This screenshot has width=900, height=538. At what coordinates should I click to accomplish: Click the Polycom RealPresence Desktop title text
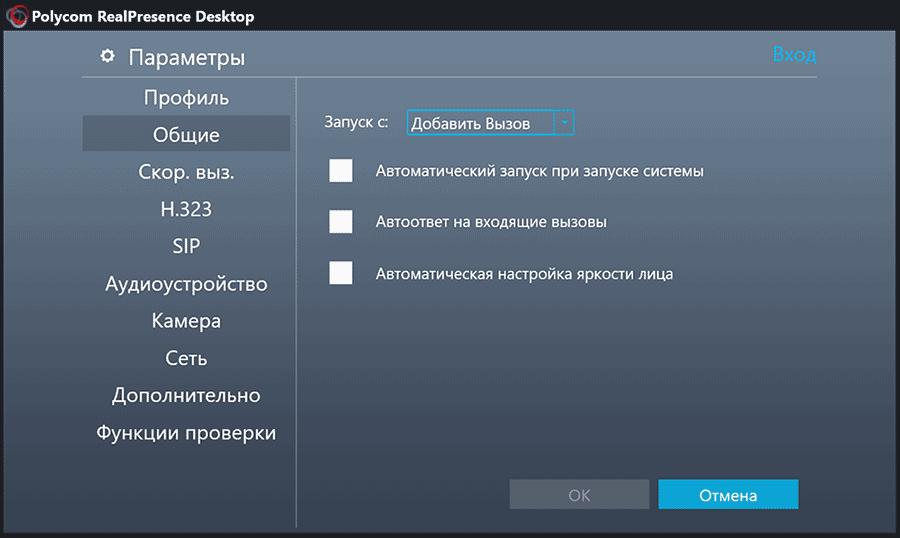[143, 16]
